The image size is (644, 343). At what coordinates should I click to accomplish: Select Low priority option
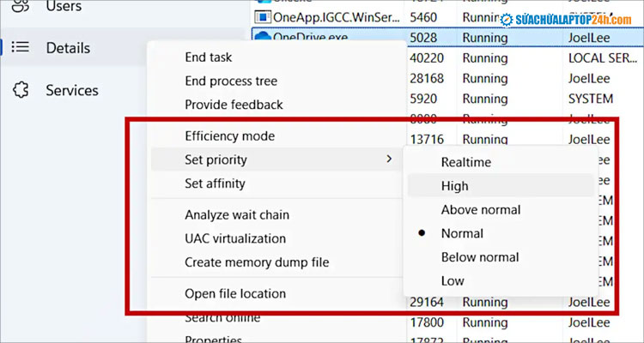click(x=453, y=280)
